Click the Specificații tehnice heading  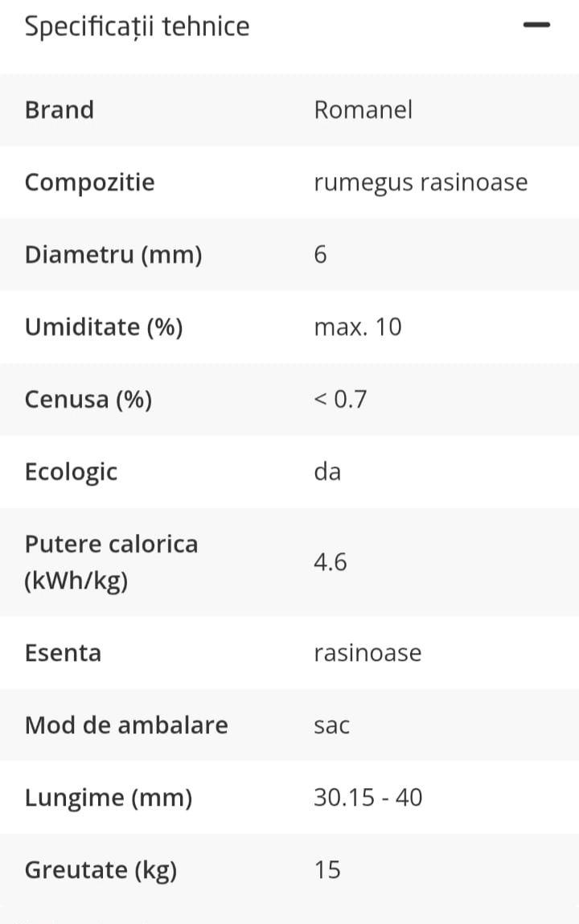point(138,27)
